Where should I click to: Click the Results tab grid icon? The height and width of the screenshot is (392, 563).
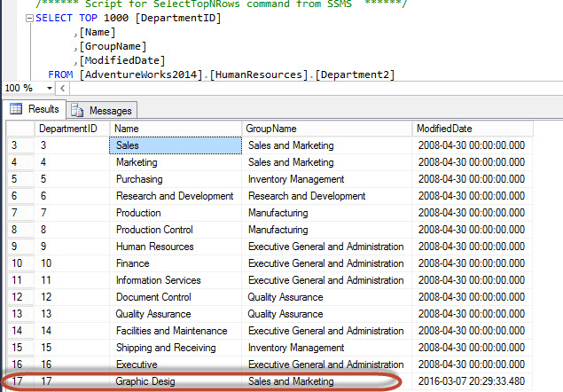pos(15,109)
